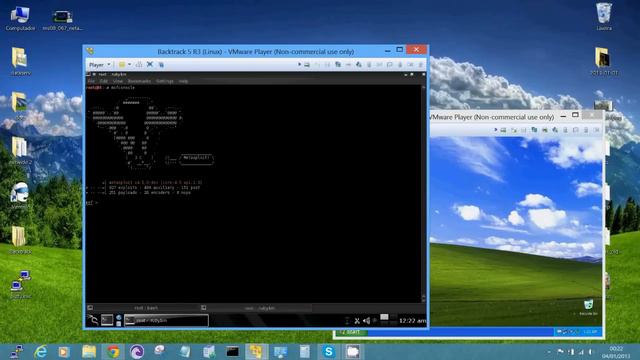Open the Computador desktop icon
Viewport: 640px width, 360px height.
tap(20, 18)
